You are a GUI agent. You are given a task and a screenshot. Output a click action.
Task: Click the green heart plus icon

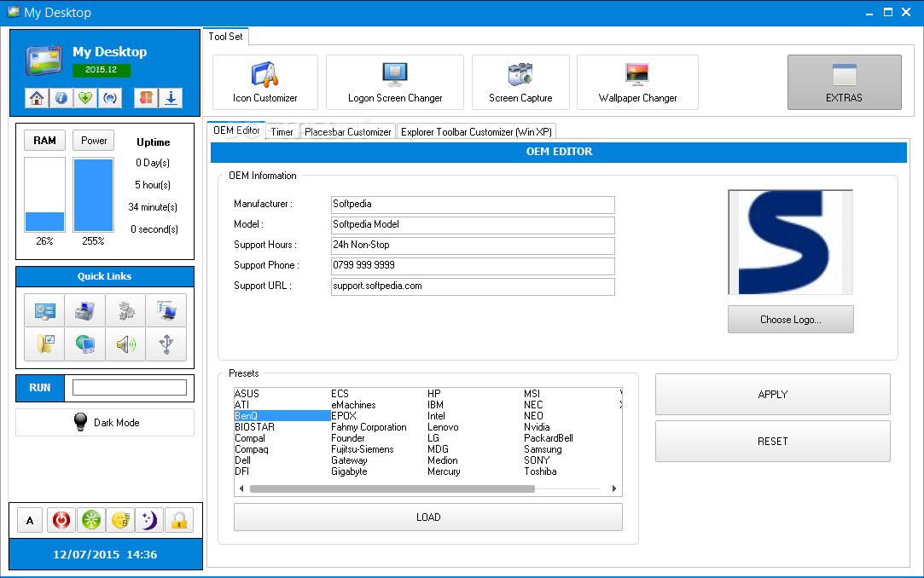(x=85, y=98)
